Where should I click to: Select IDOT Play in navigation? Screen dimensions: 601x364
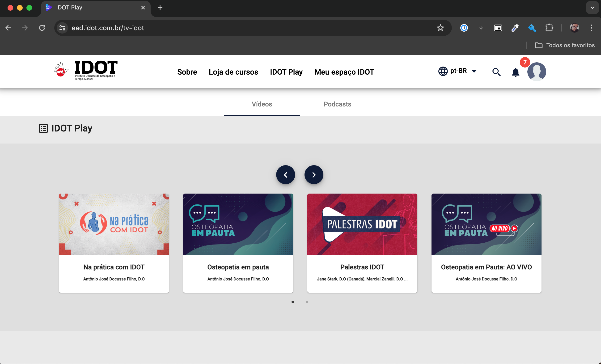[286, 72]
